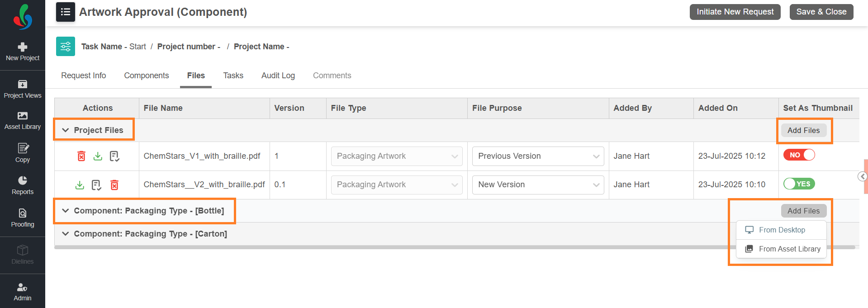
Task: Expand the right side panel arrow
Action: pos(863,176)
